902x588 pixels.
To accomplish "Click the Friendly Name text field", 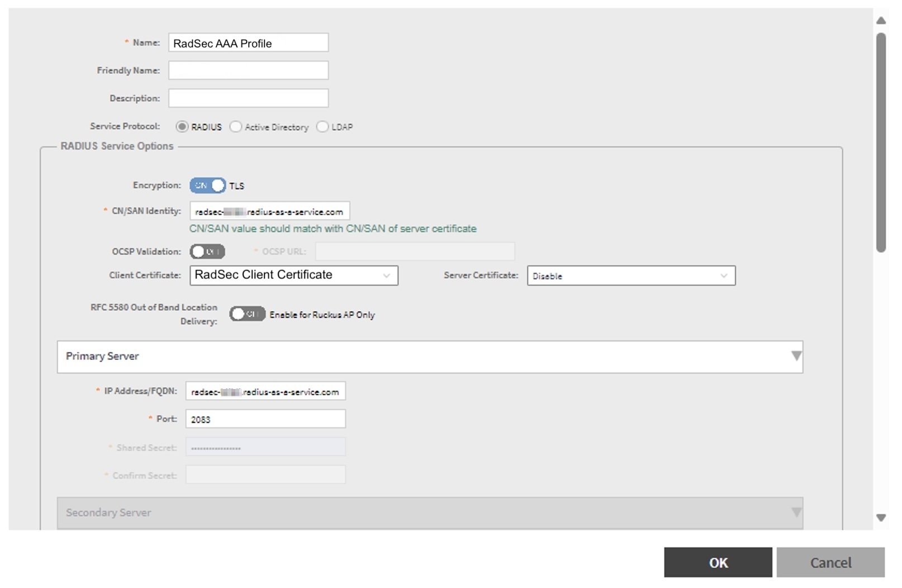I will [x=248, y=70].
